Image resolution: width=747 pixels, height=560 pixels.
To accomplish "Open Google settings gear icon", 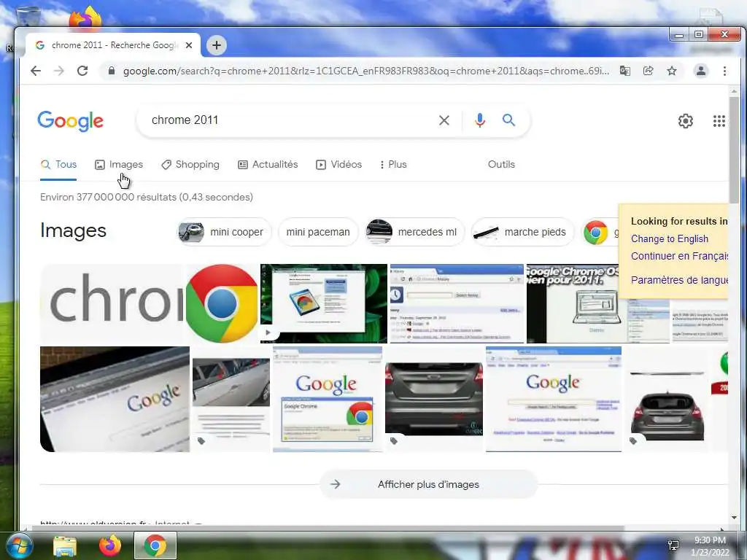I will coord(686,121).
